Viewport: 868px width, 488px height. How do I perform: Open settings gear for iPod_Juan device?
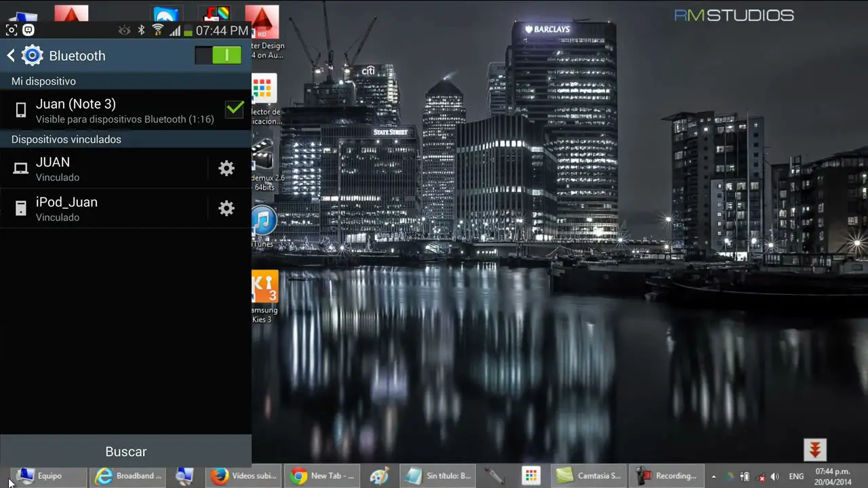coord(226,209)
